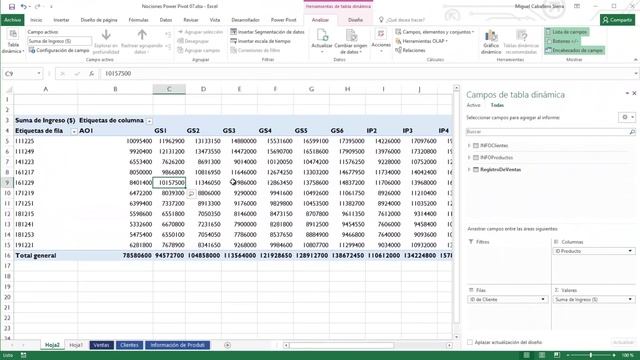Click the horizontal scrollbar

tap(367, 345)
